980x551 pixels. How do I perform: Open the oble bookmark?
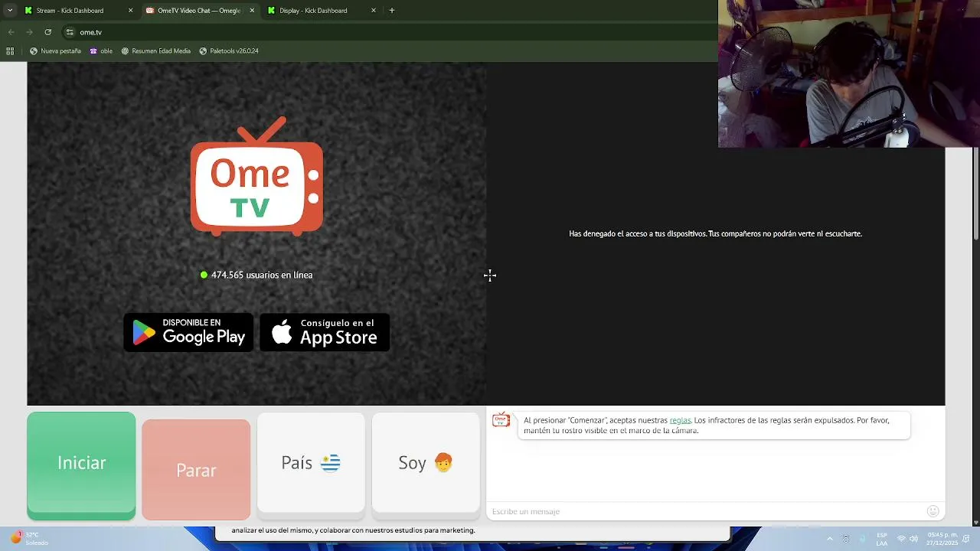pyautogui.click(x=101, y=51)
